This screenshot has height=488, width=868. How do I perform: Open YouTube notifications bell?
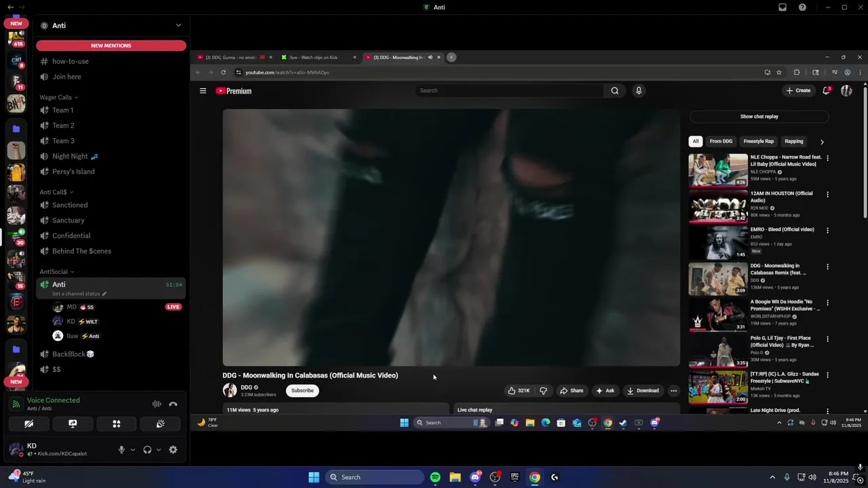pos(826,91)
